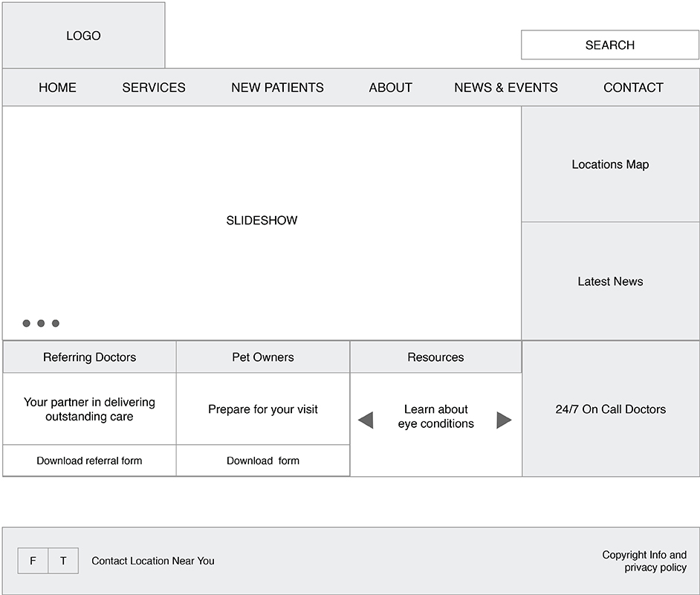Click Download form under Pet Owners
700x595 pixels.
click(x=262, y=461)
